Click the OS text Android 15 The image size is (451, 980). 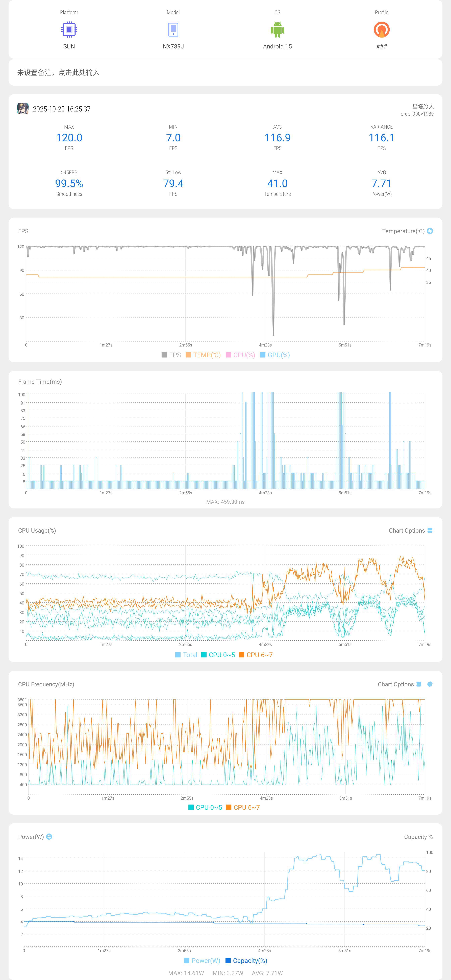pos(277,46)
